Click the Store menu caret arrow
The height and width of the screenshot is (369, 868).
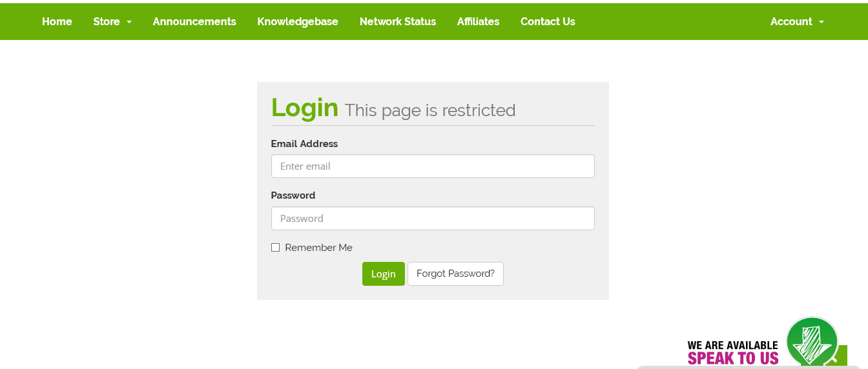[x=129, y=22]
